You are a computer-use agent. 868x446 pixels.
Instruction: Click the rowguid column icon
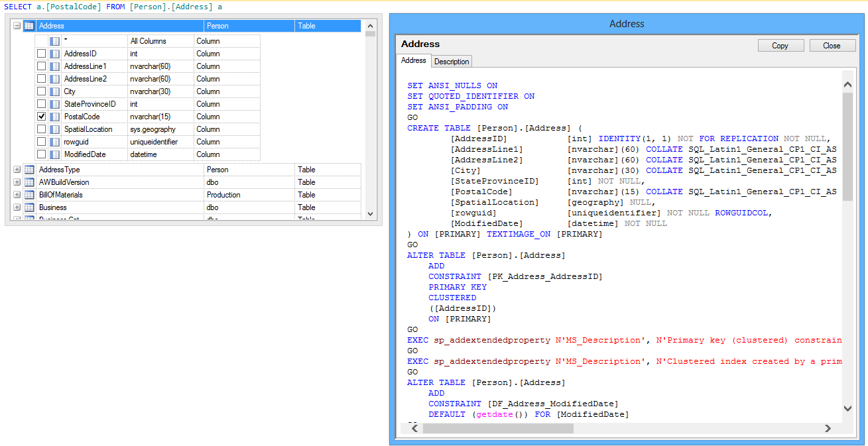pos(55,142)
